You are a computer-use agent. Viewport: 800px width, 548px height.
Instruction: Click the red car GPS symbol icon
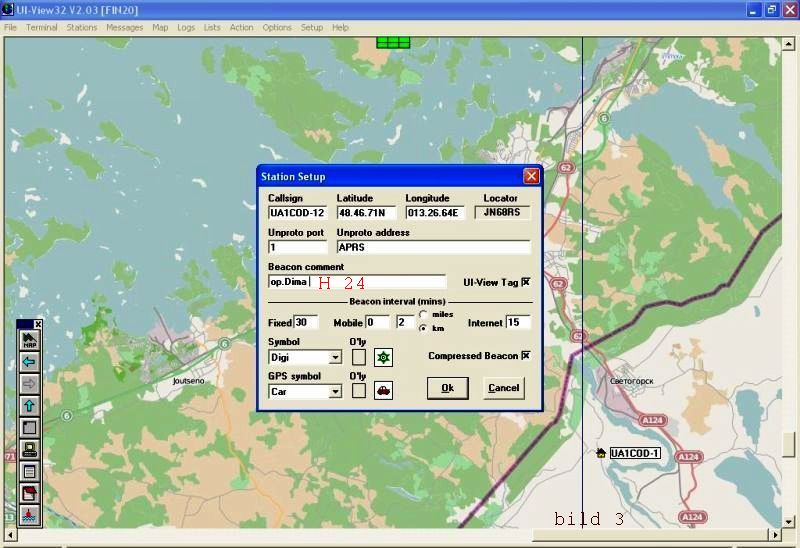click(383, 391)
